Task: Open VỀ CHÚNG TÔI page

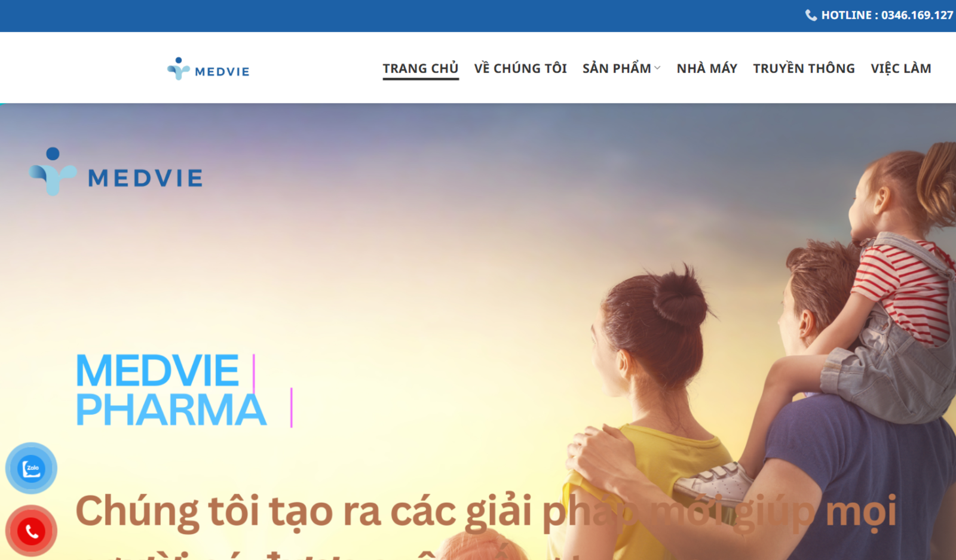Action: [x=520, y=69]
